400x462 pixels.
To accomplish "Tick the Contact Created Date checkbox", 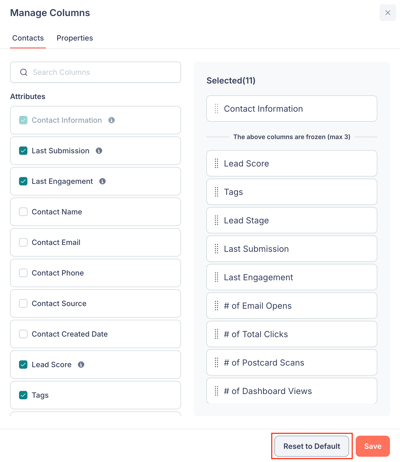I will (23, 334).
